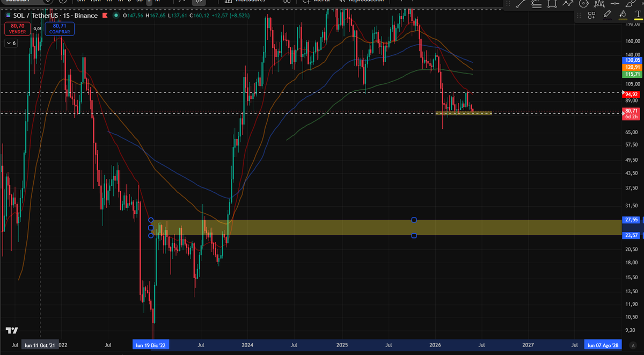Click the 9,20 price axis label
This screenshot has height=355, width=644.
pyautogui.click(x=631, y=331)
